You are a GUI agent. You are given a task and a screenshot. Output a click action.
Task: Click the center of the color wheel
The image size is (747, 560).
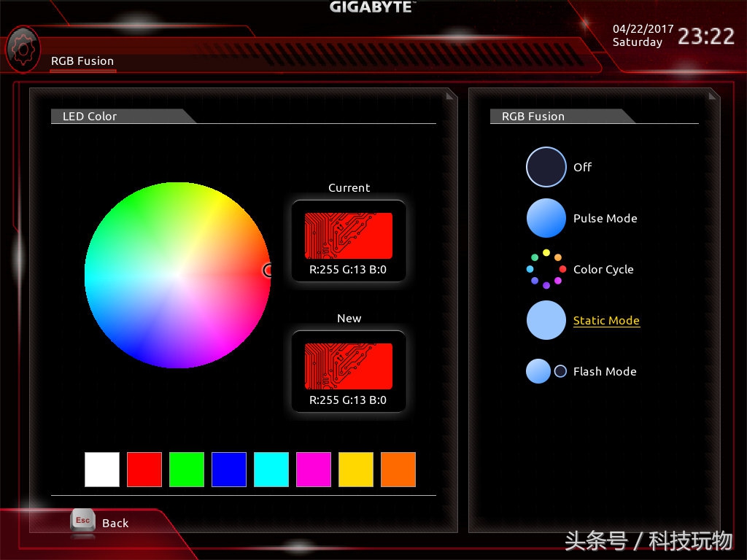[x=177, y=275]
